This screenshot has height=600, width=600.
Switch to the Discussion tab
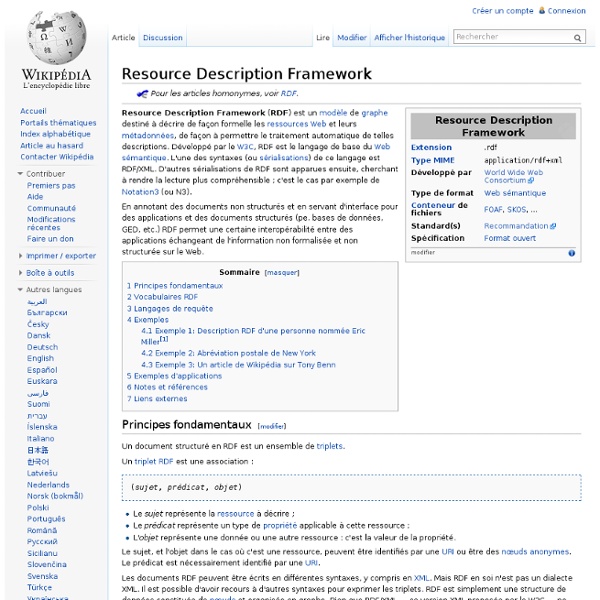click(163, 38)
